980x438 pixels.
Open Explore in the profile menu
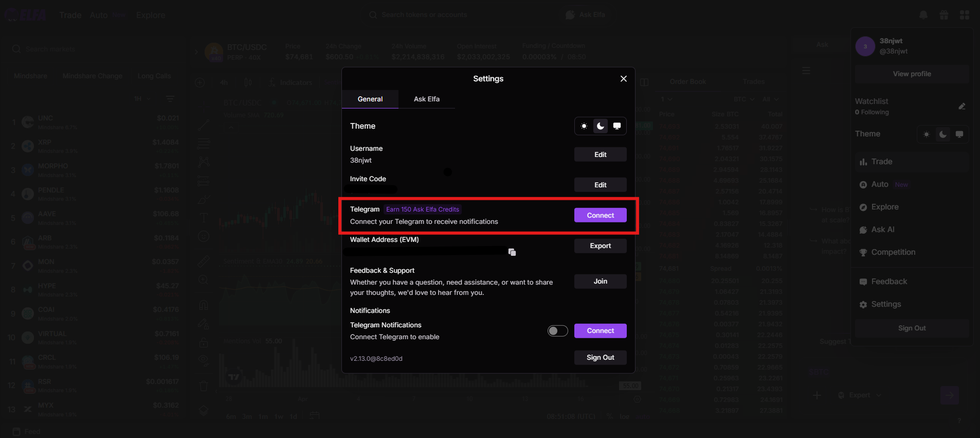(912, 207)
